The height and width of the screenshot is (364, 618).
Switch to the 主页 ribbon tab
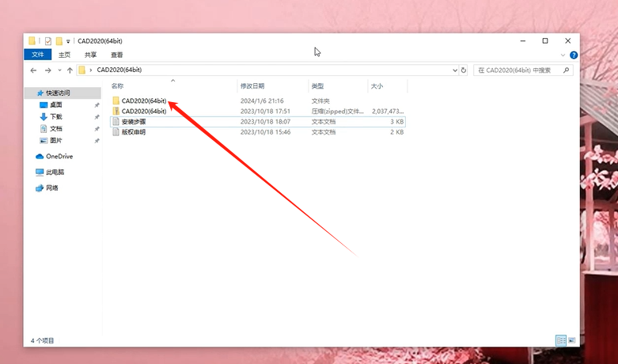tap(64, 55)
